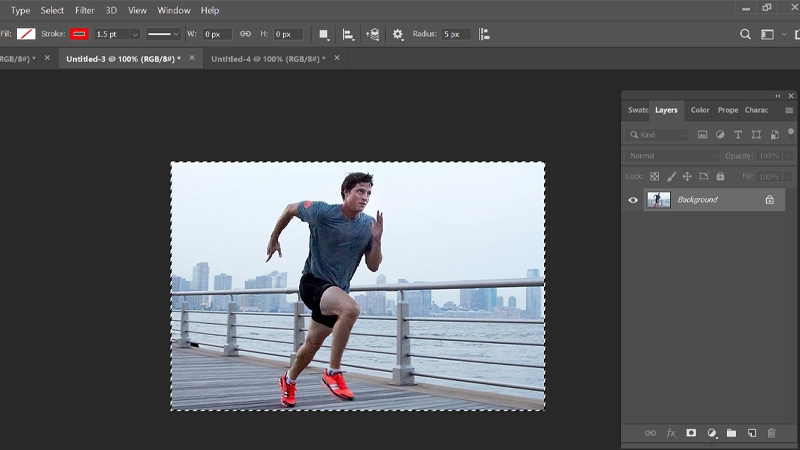Toggle filter for smart objects
This screenshot has height=450, width=800.
click(774, 135)
